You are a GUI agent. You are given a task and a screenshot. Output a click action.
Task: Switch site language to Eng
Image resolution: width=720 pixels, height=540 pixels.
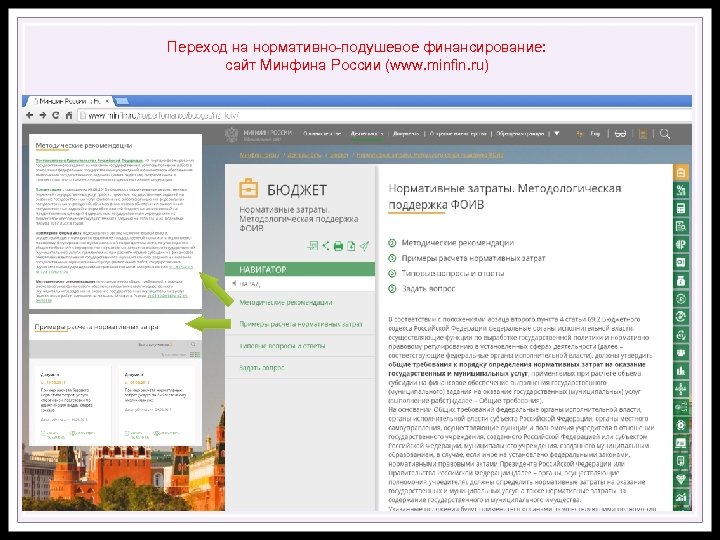tap(595, 134)
